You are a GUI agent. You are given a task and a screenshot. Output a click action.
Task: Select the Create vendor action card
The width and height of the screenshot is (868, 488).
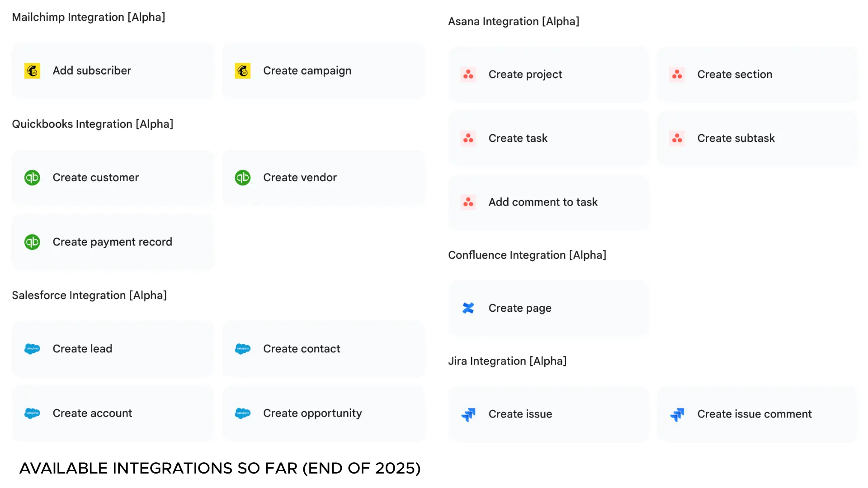(x=323, y=178)
